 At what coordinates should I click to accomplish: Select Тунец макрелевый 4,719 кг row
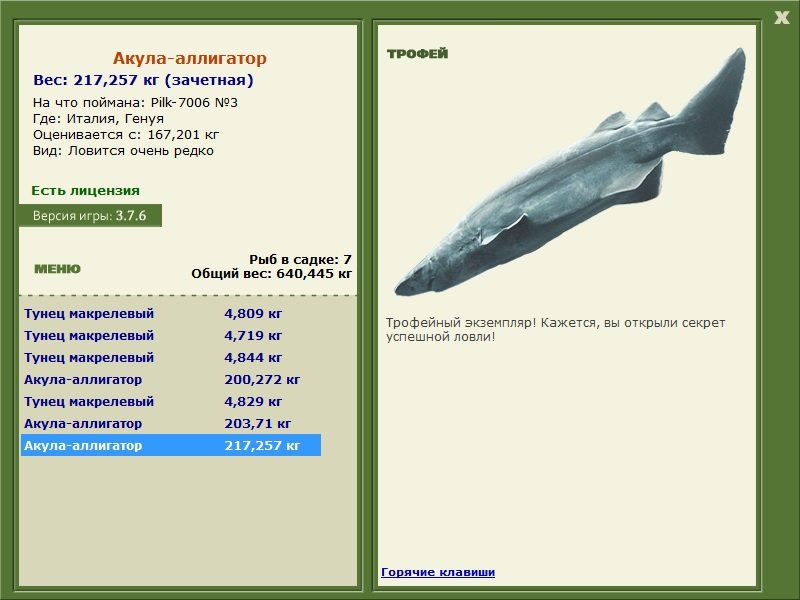(171, 335)
